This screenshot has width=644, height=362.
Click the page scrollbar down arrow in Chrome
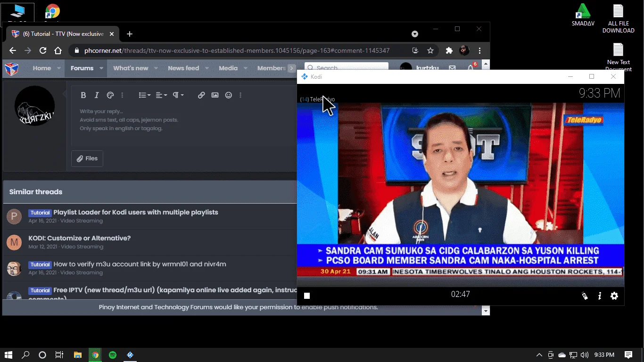[486, 311]
